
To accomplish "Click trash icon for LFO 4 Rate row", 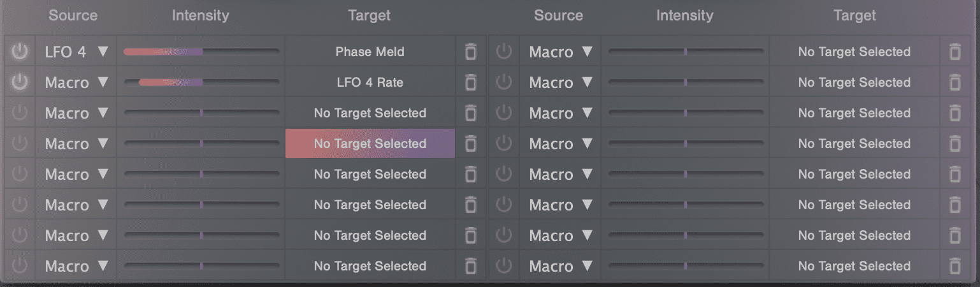I will 470,82.
